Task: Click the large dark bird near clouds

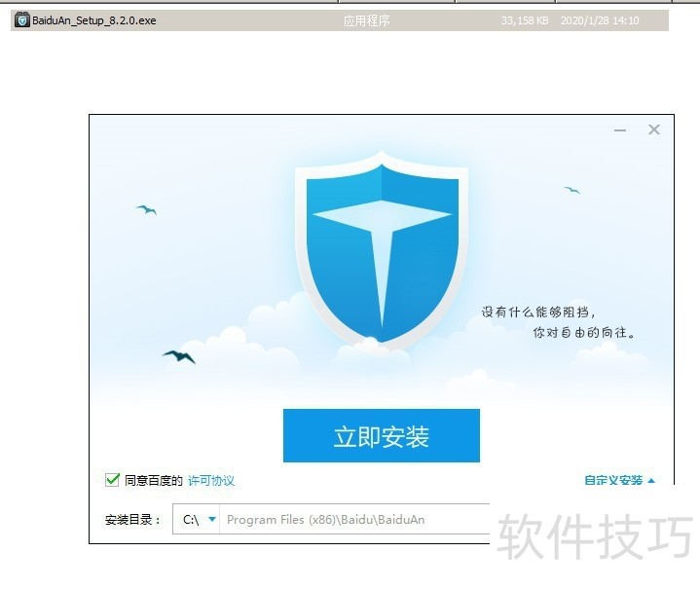Action: pyautogui.click(x=179, y=356)
